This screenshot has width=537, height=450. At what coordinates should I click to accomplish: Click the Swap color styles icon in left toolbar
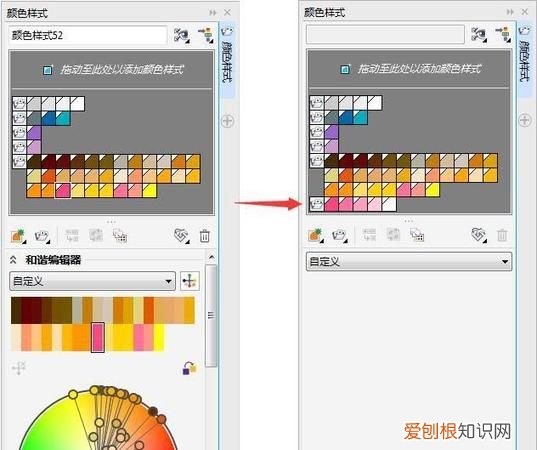click(96, 236)
